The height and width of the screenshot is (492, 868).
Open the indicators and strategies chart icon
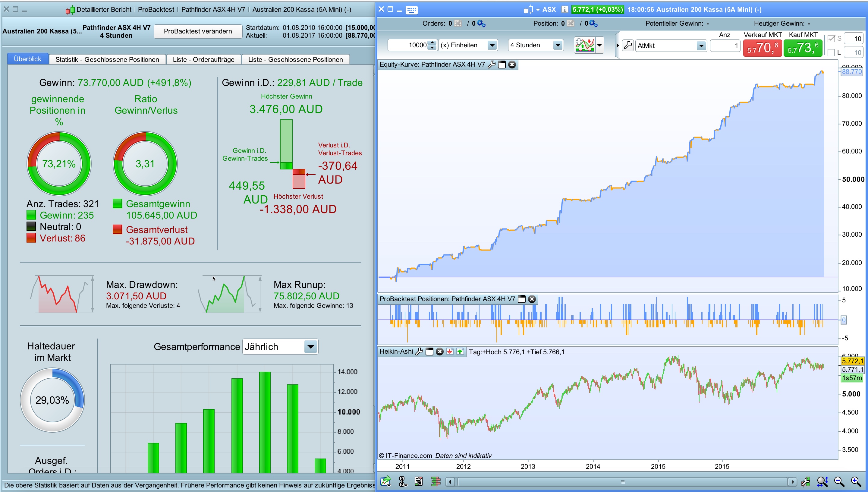(x=585, y=45)
